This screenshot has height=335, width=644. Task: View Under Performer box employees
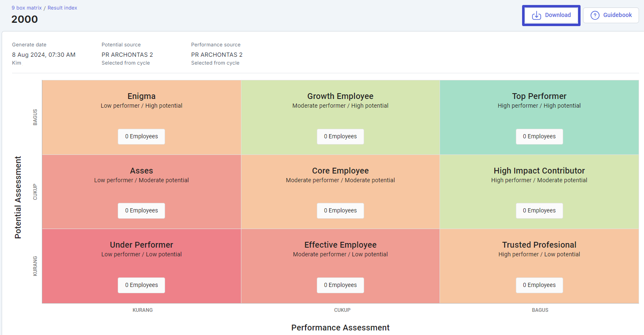point(141,285)
